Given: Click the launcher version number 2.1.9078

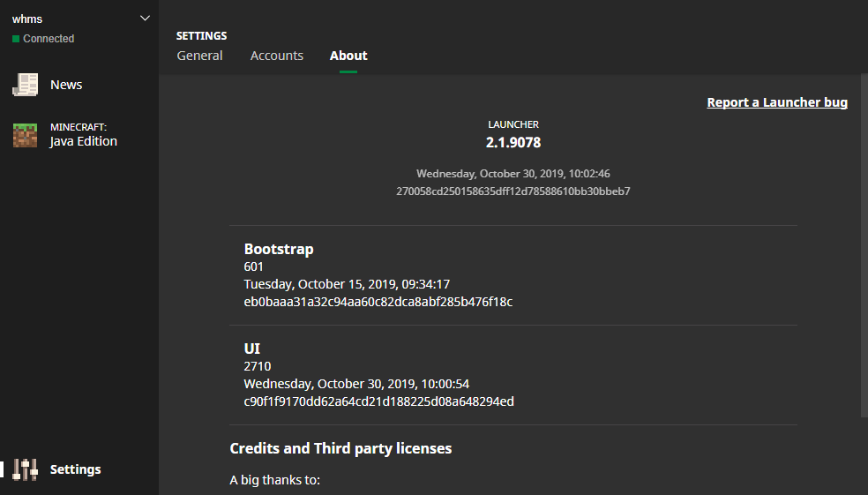Looking at the screenshot, I should coord(513,142).
